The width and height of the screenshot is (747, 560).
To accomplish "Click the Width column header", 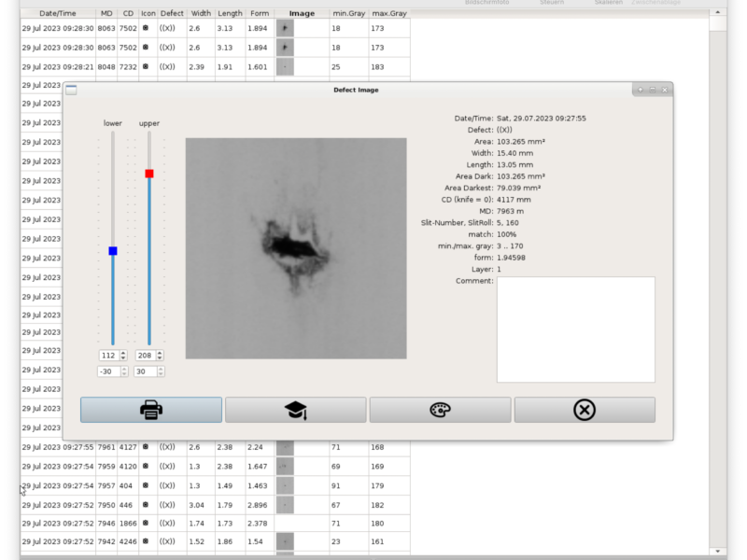I will (201, 14).
